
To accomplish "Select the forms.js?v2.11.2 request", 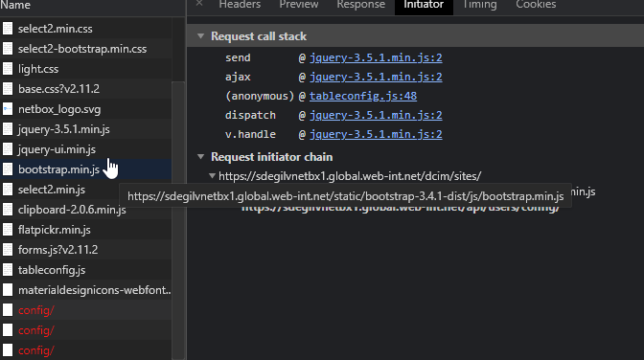I will pos(86,250).
